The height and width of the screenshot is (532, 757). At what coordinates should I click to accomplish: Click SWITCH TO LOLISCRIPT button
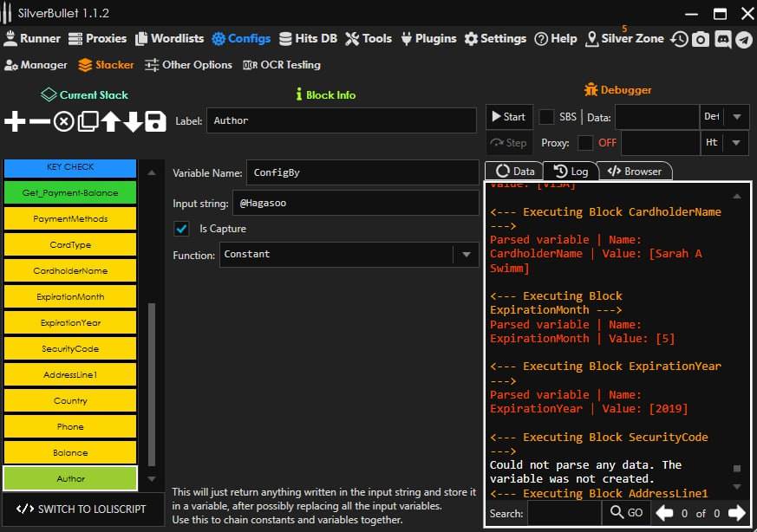click(x=82, y=509)
